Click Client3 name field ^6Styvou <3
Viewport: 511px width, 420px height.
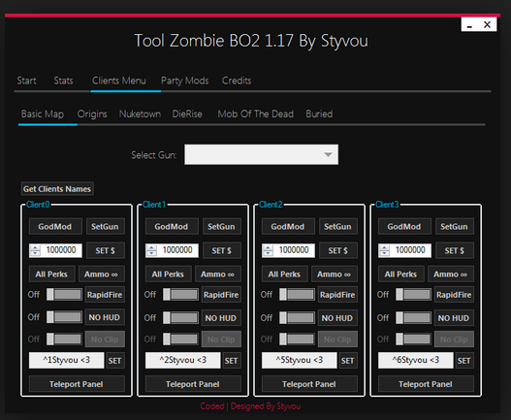[416, 360]
